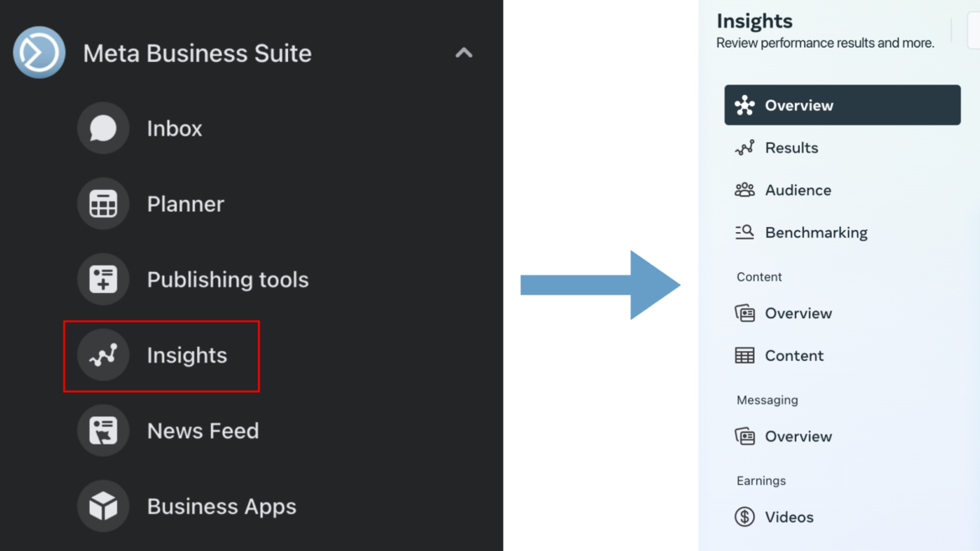The height and width of the screenshot is (551, 980).
Task: Collapse the Meta Business Suite menu
Action: coord(463,52)
